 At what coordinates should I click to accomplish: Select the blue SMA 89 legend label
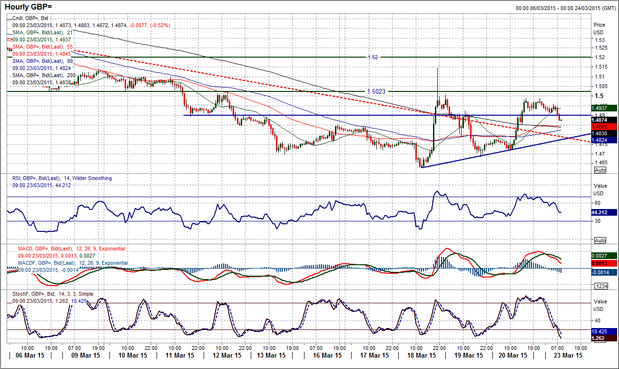coord(43,61)
